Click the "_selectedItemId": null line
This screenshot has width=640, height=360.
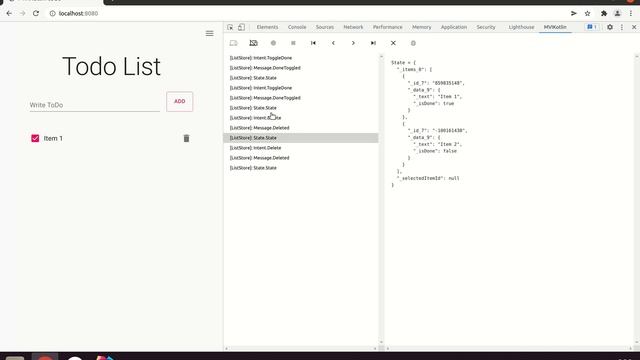click(x=428, y=178)
